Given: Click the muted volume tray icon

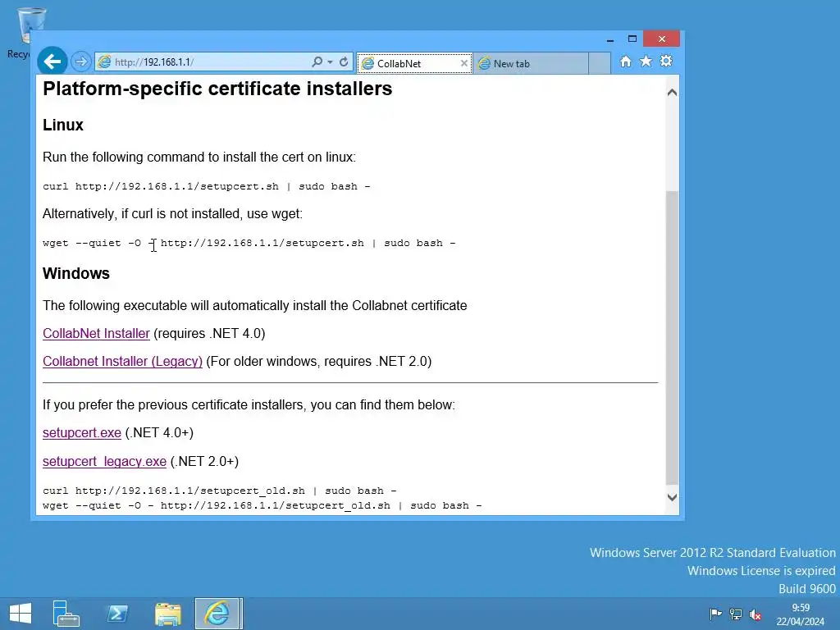Looking at the screenshot, I should point(756,614).
